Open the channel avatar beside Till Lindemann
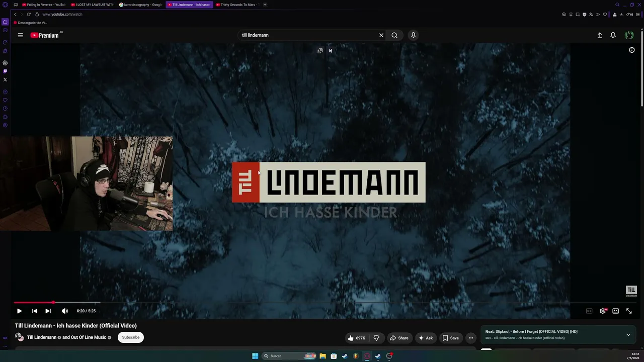The image size is (644, 362). pos(20,337)
